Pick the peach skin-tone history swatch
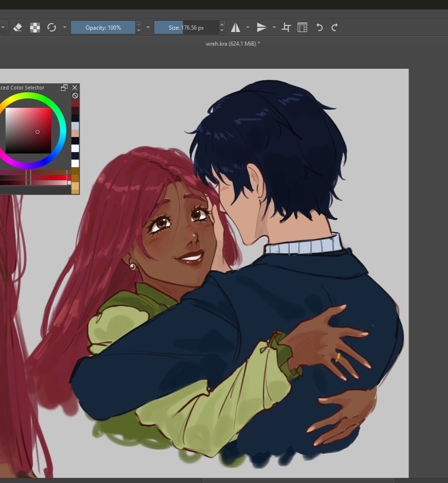 (75, 133)
